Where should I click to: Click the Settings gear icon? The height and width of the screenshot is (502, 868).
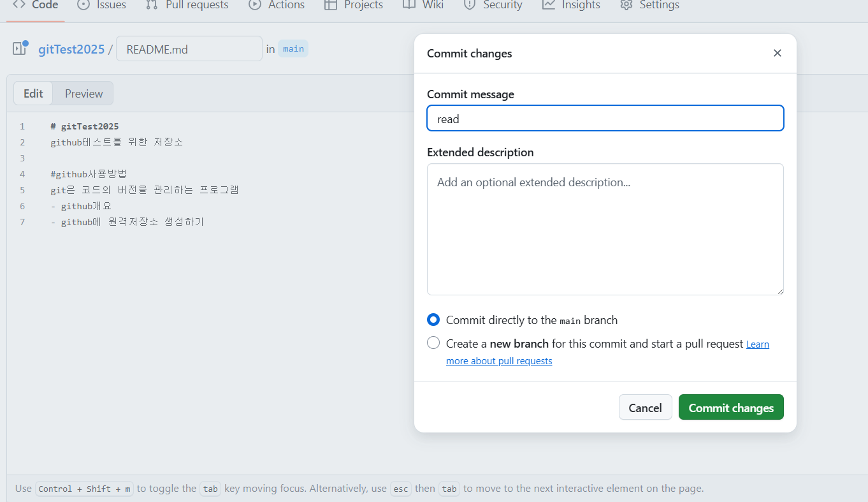coord(626,5)
